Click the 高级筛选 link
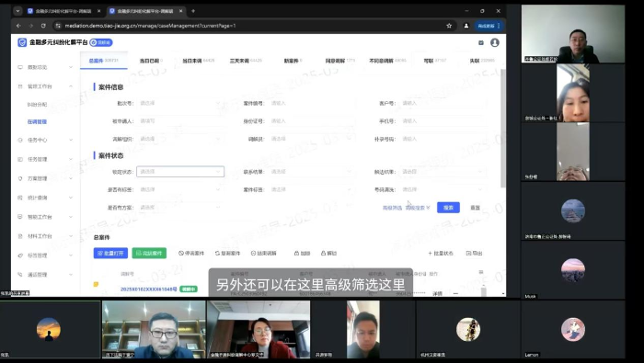Screen dimensions: 644x363 (x=392, y=208)
